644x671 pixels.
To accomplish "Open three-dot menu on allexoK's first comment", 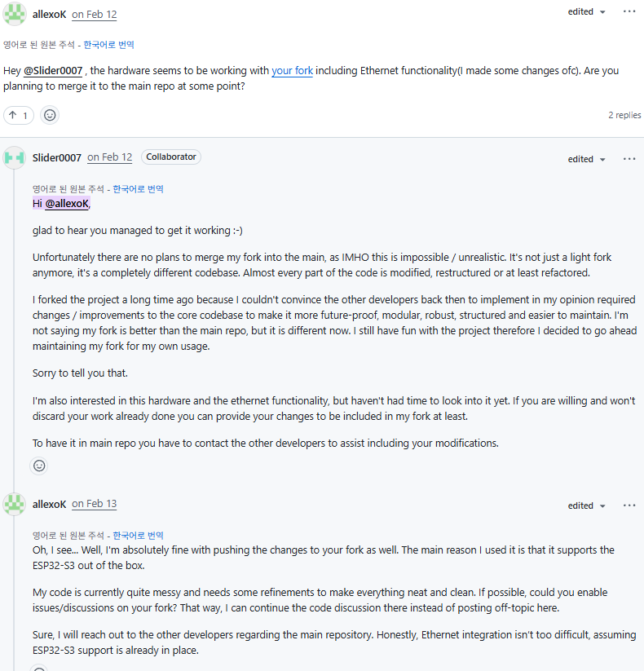I will click(x=629, y=12).
